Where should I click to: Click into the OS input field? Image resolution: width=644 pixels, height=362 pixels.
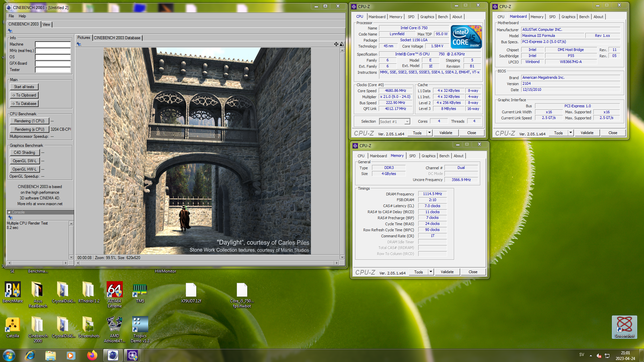pos(53,57)
